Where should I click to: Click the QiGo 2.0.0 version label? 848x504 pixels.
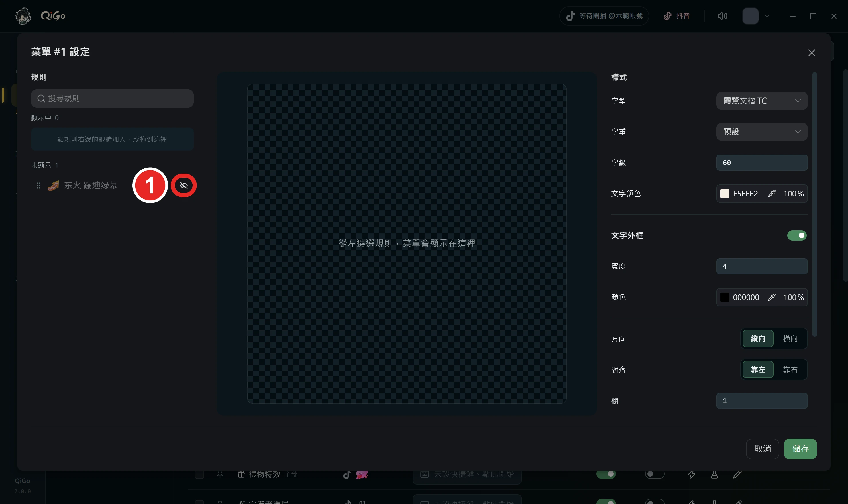(22, 486)
